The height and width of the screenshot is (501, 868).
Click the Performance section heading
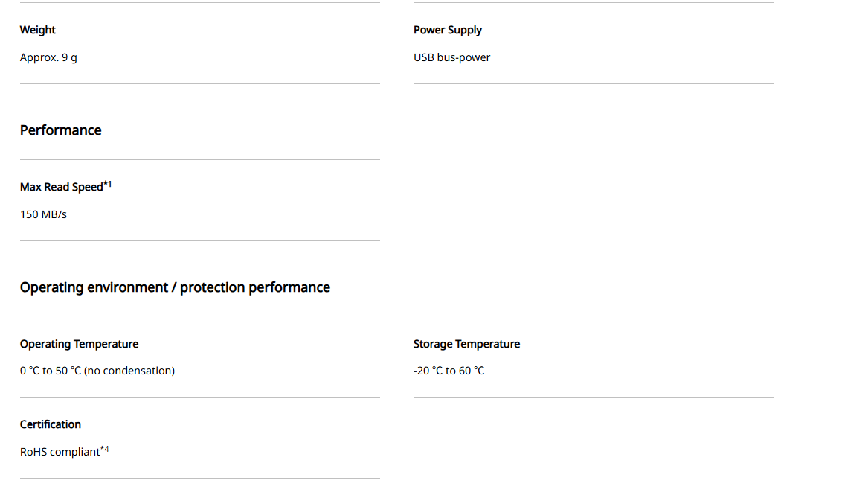pyautogui.click(x=61, y=130)
